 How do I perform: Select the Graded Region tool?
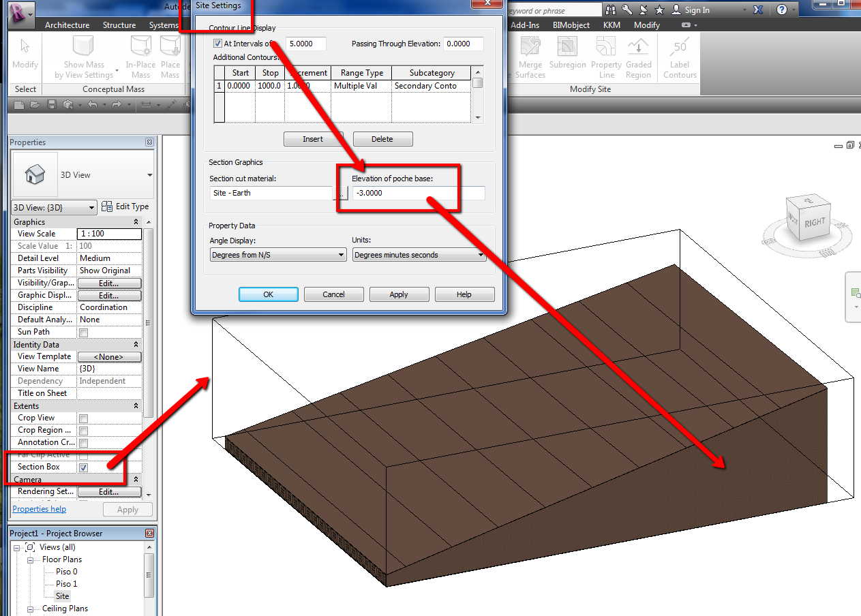coord(638,48)
